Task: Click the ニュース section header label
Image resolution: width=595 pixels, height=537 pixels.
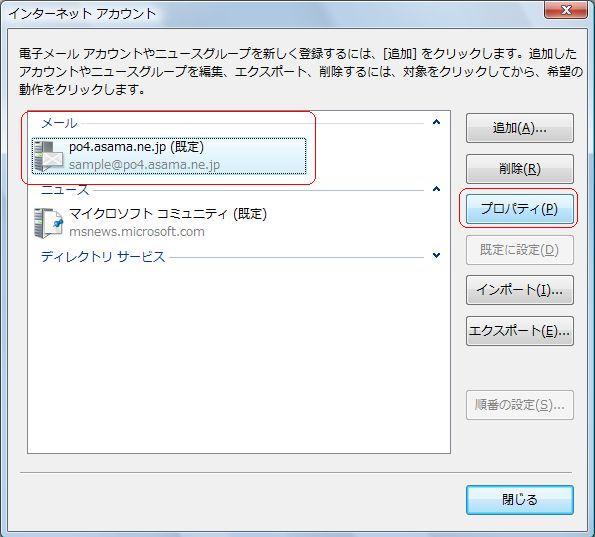Action: (65, 190)
